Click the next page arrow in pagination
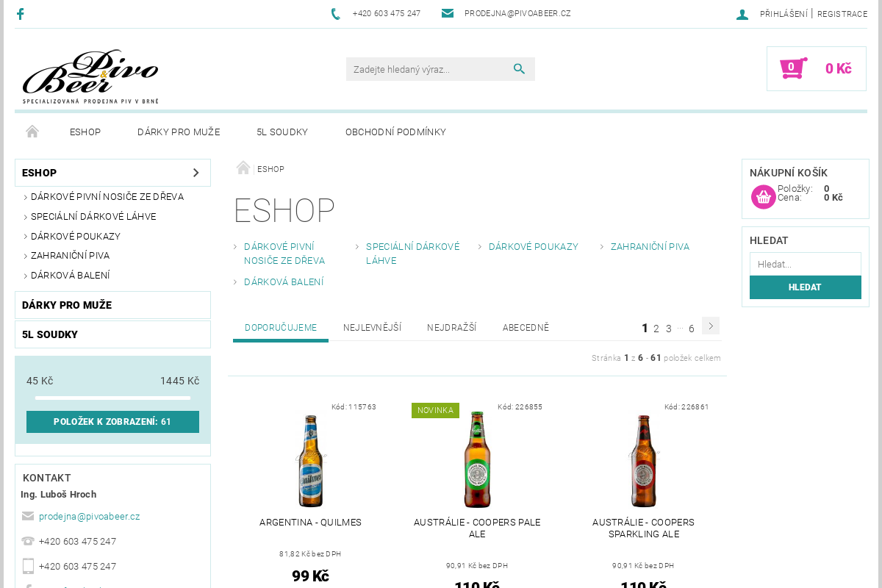This screenshot has height=588, width=882. pyautogui.click(x=711, y=326)
